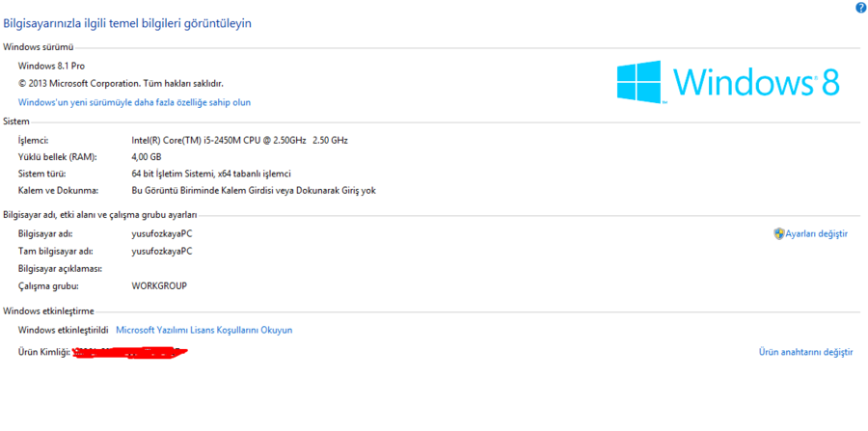This screenshot has width=868, height=431.
Task: Read Microsoft Yazılımı Lisans Koşullarını Okuyun link
Action: 203,330
